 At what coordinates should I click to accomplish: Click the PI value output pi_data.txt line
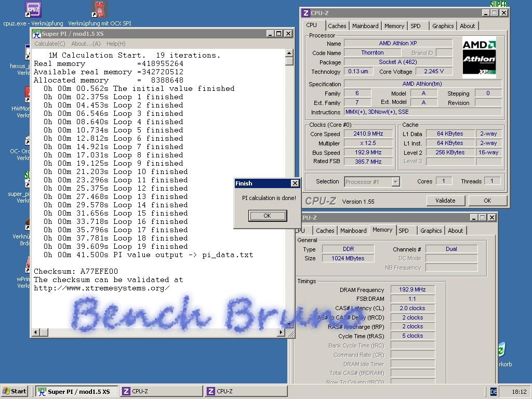point(148,255)
